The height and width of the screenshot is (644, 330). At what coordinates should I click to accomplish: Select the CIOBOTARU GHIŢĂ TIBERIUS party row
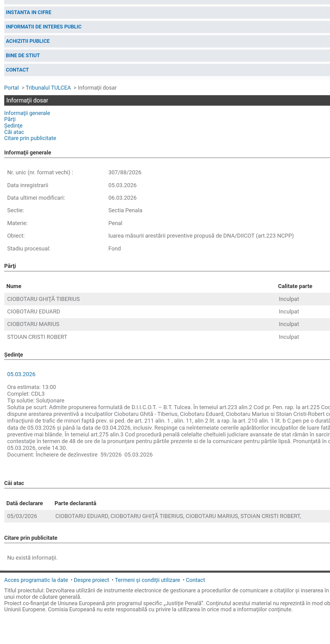[x=43, y=299]
